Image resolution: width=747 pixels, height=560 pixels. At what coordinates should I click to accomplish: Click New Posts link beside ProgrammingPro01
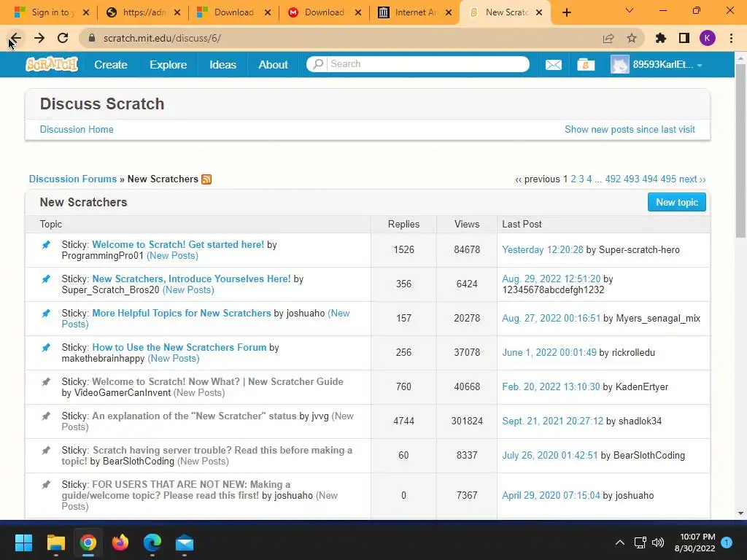pyautogui.click(x=172, y=256)
